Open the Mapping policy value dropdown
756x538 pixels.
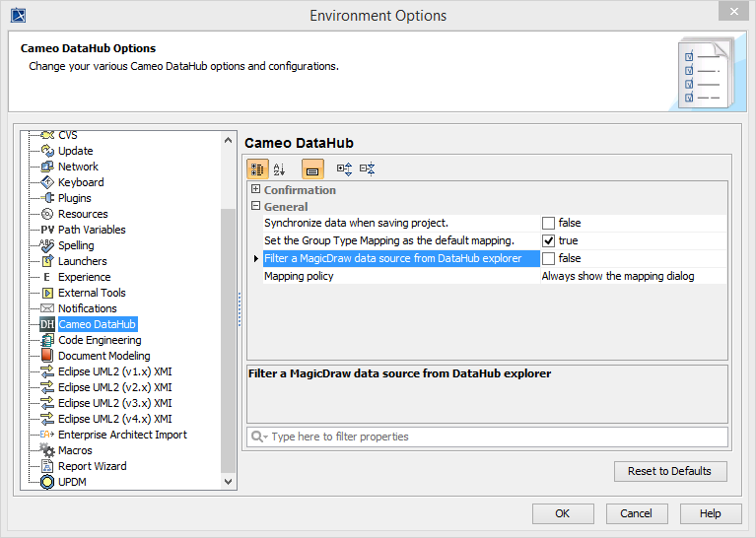click(631, 276)
